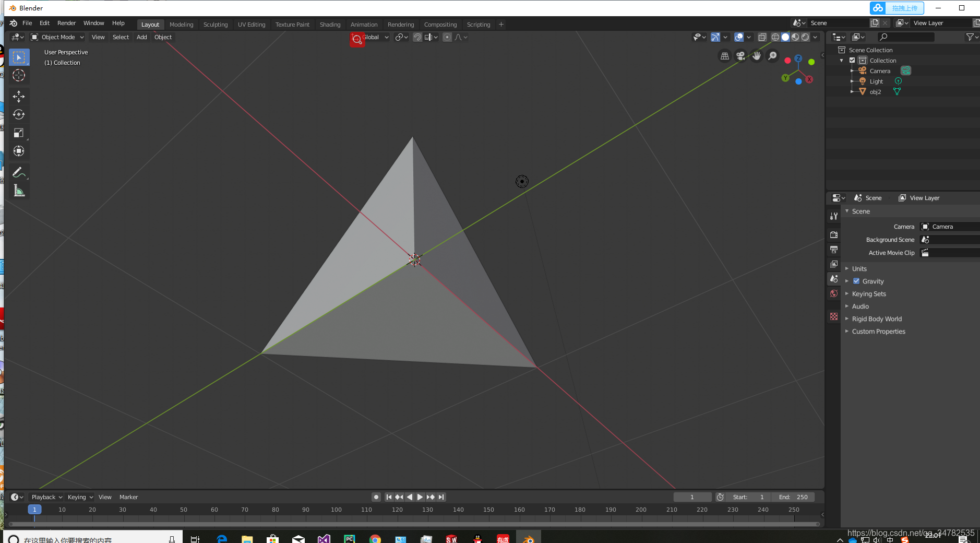The height and width of the screenshot is (543, 980).
Task: Click the Z axis on navigation gizmo
Action: pyautogui.click(x=798, y=58)
